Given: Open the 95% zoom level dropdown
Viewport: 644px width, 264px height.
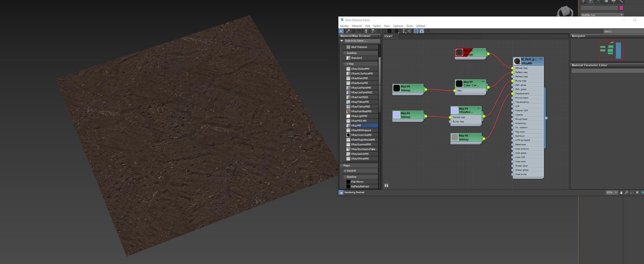Looking at the screenshot, I should coord(612,192).
